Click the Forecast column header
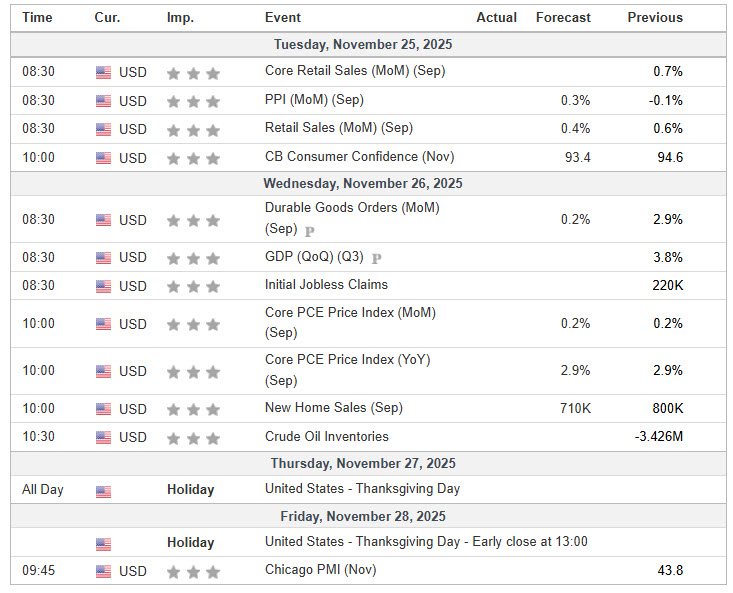 (x=563, y=17)
